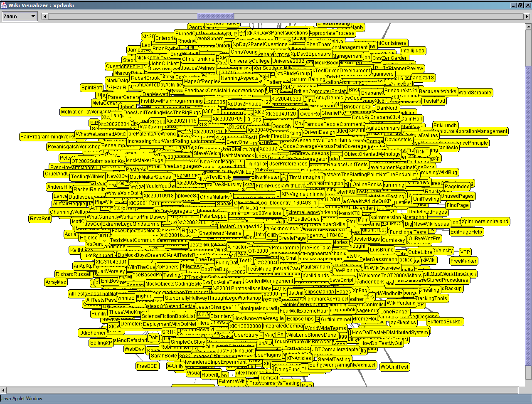Screen dimensions: 532x404
Task: Click the FindPage node
Action: [458, 205]
